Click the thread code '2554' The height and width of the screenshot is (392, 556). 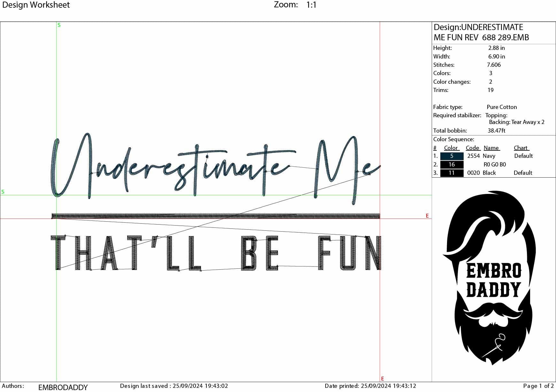coord(474,156)
